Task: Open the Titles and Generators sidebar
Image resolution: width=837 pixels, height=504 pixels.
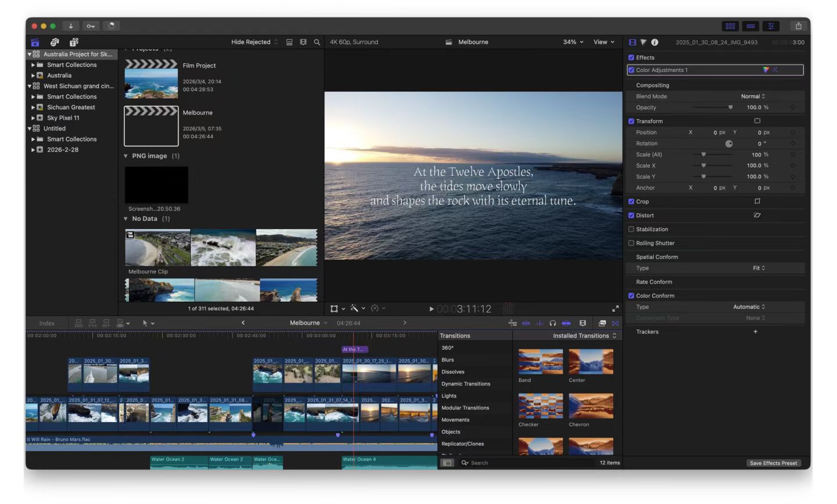Action: coord(74,42)
